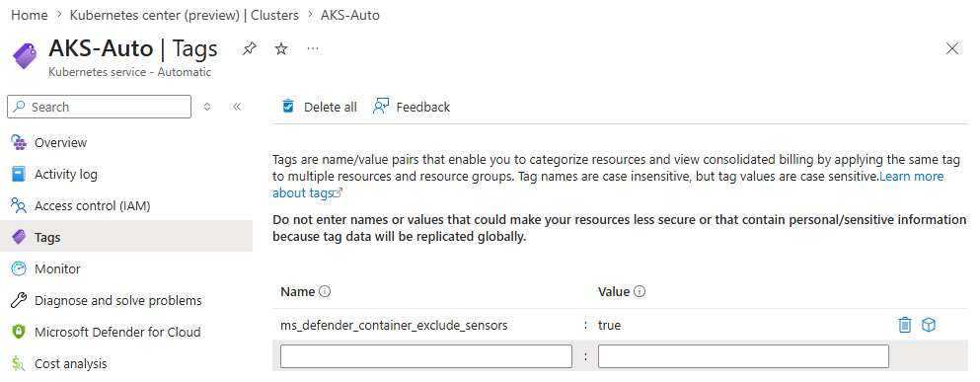Click the Name column header
The image size is (980, 382).
click(297, 291)
